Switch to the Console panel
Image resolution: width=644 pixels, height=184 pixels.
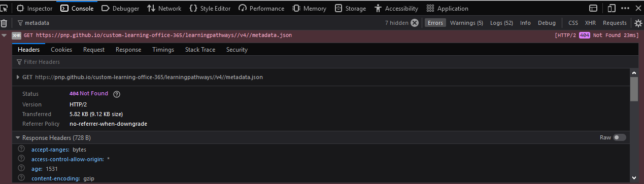[77, 8]
